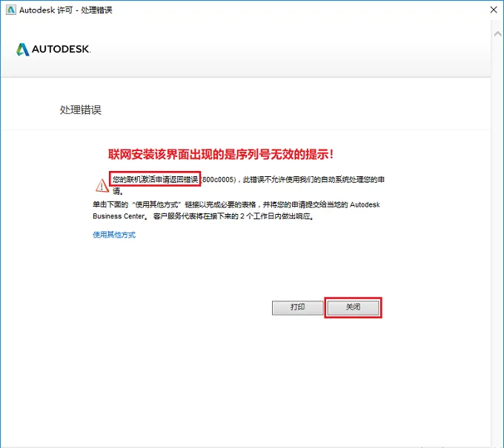
Task: Click the Business Center text line
Action: [204, 216]
